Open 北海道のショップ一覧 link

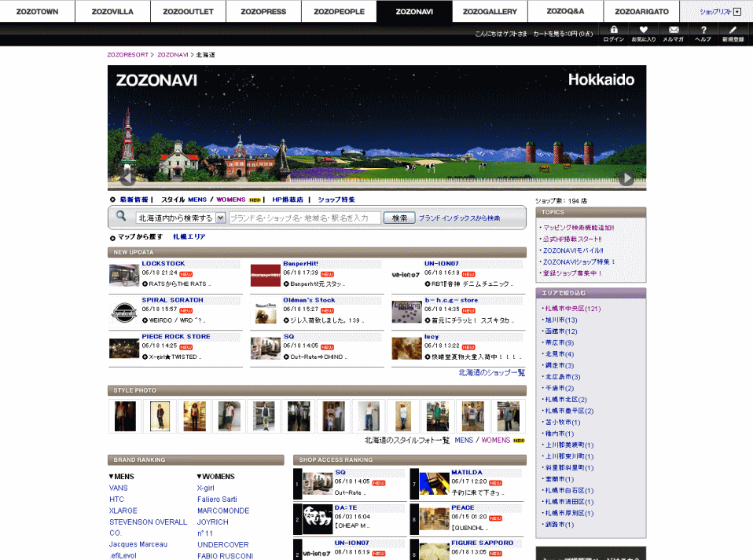(x=492, y=373)
